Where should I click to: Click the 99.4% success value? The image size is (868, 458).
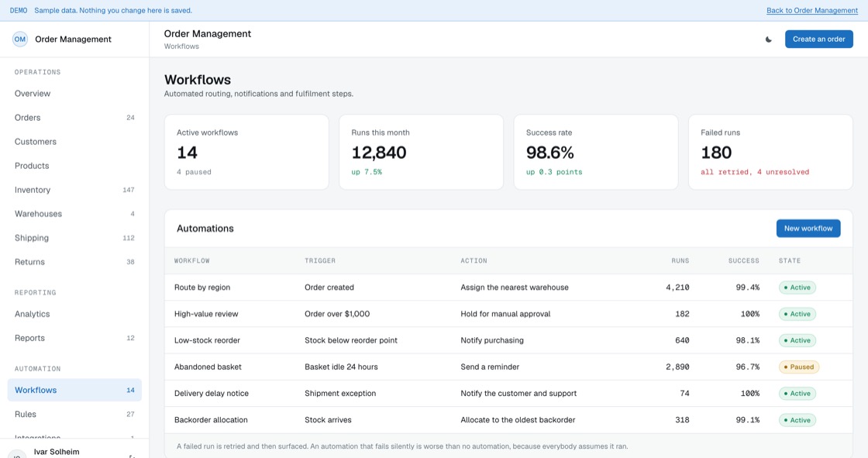[748, 288]
